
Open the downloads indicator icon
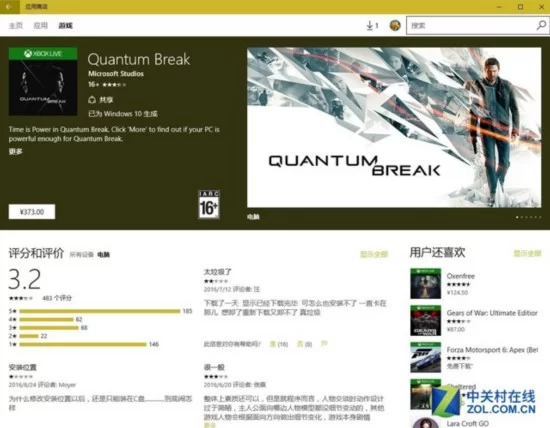[x=372, y=26]
